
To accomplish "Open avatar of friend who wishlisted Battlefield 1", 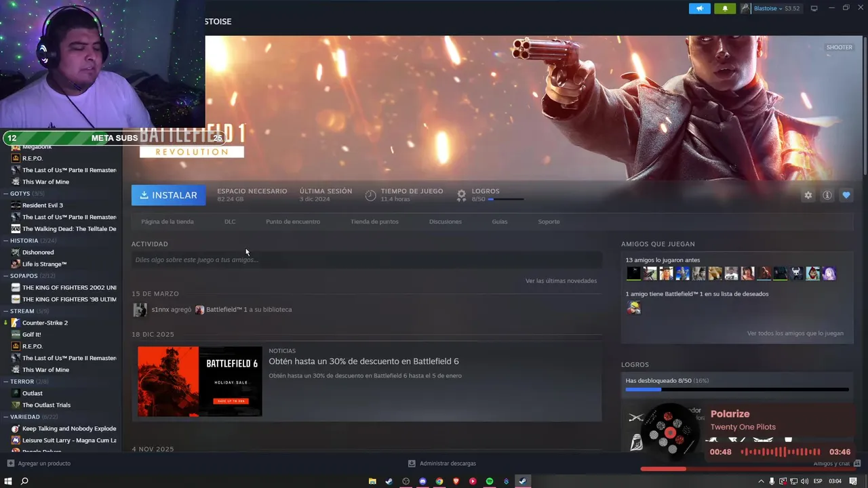I will coord(633,308).
